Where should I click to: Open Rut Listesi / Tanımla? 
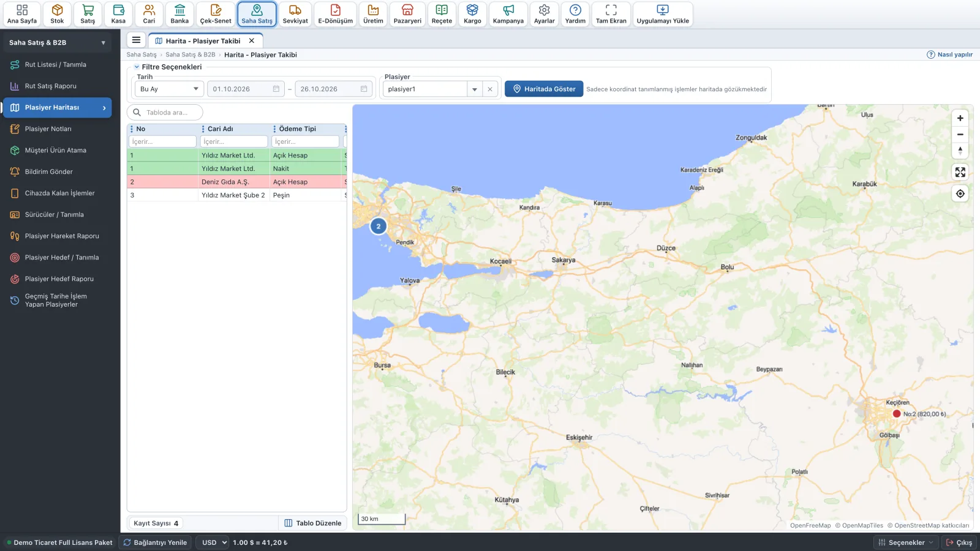click(58, 65)
